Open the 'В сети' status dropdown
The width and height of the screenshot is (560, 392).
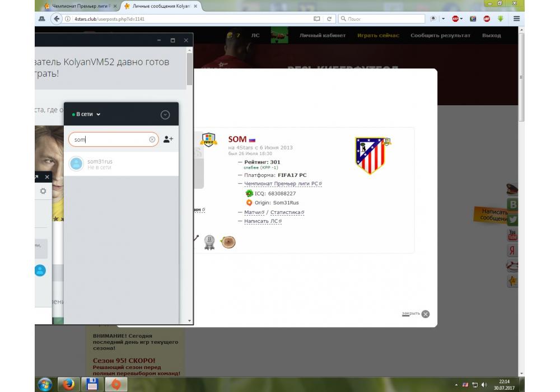(x=86, y=114)
